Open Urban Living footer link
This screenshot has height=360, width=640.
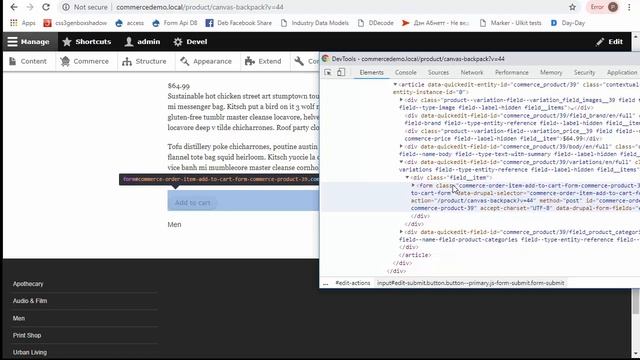(x=30, y=352)
